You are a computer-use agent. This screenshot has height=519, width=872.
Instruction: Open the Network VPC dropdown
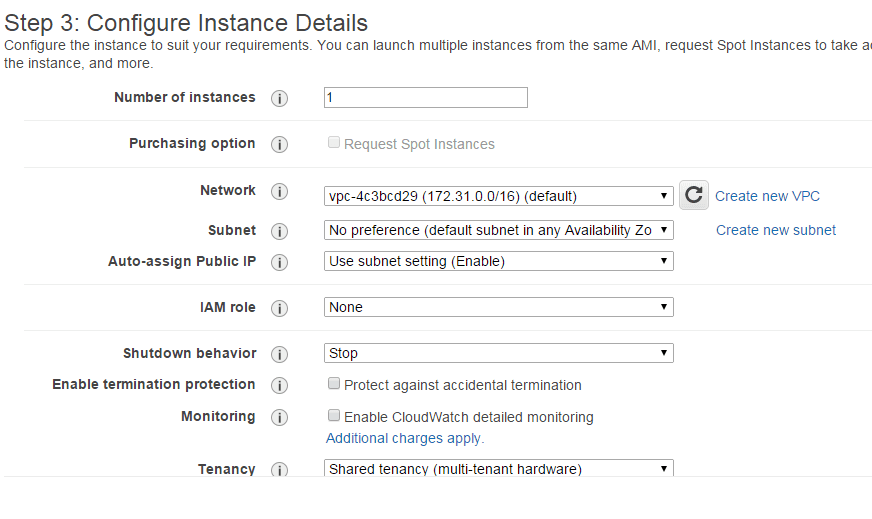499,196
